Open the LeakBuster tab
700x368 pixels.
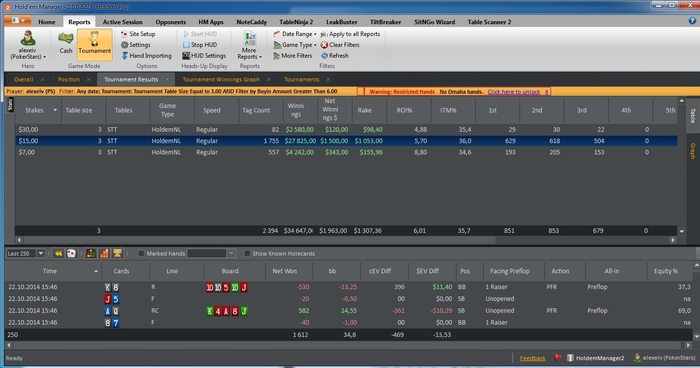point(342,22)
